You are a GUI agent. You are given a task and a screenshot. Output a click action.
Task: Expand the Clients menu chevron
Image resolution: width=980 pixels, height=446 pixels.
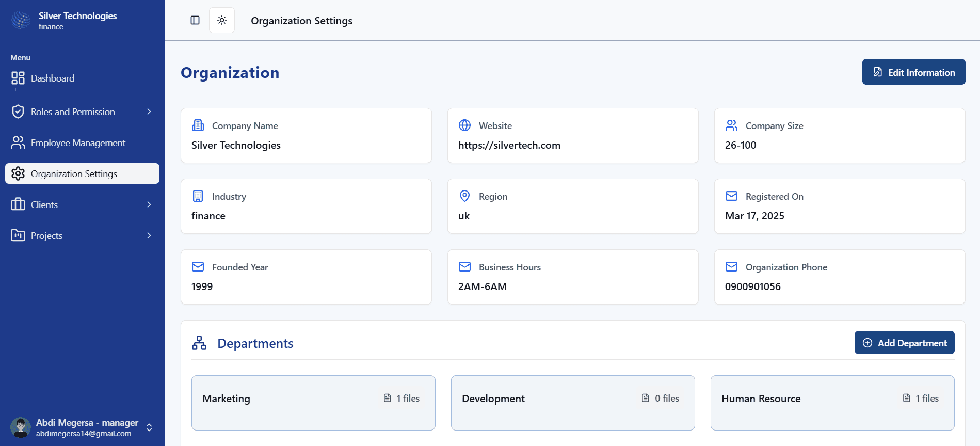coord(149,205)
